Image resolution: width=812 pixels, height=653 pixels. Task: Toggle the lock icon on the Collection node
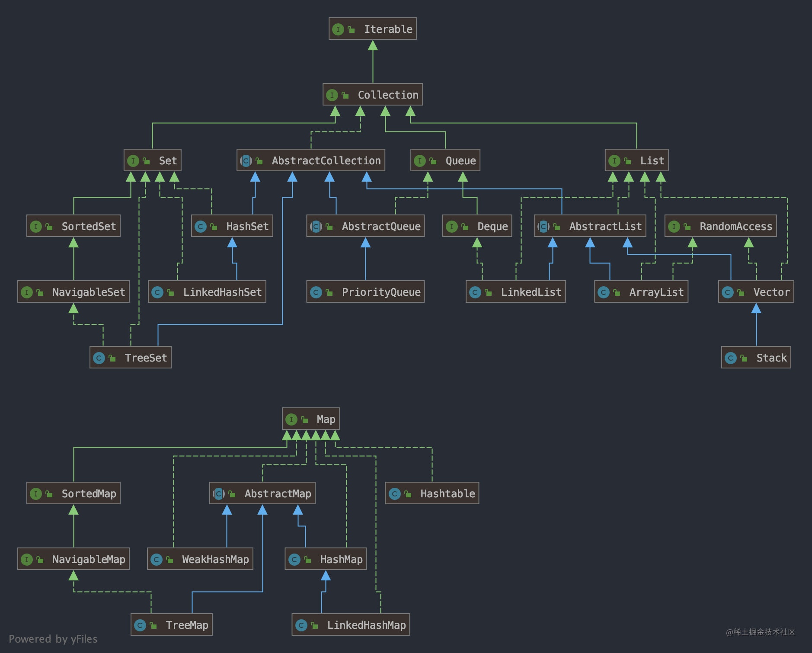[345, 95]
